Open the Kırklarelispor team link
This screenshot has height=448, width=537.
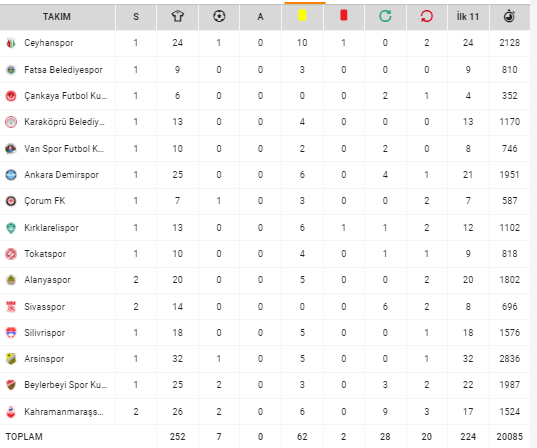[x=51, y=228]
